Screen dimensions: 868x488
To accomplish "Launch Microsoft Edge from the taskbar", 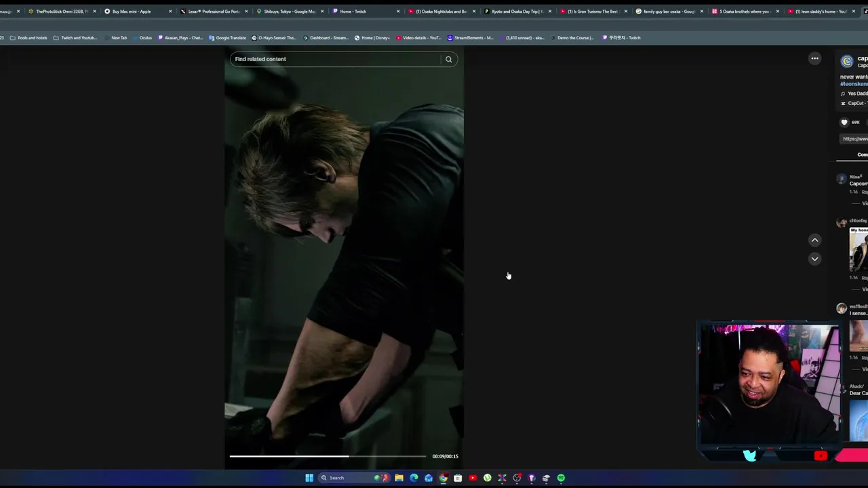I will click(x=414, y=478).
